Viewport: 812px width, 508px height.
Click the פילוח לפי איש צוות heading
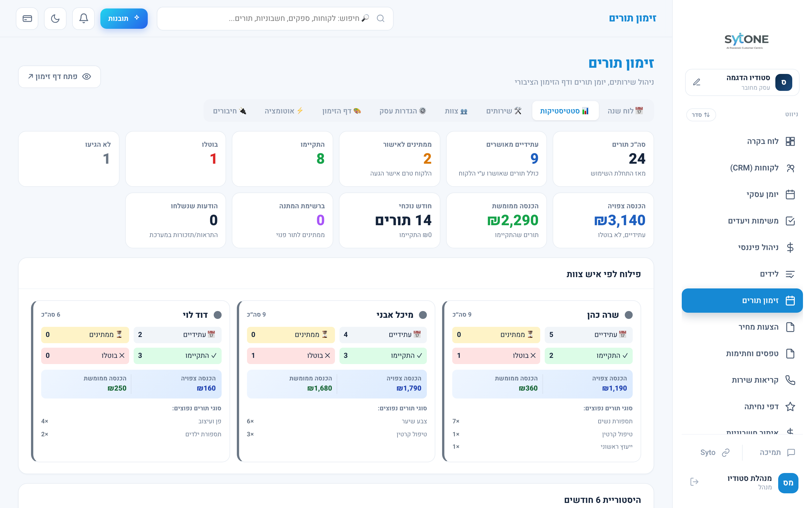pos(603,274)
